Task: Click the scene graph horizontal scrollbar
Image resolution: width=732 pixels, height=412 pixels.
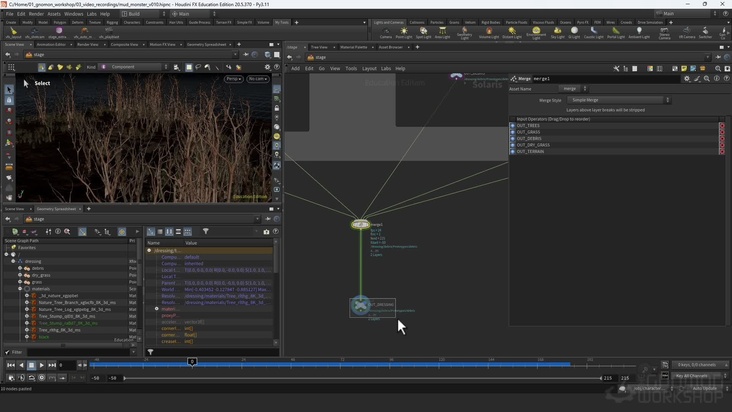Action: click(64, 346)
